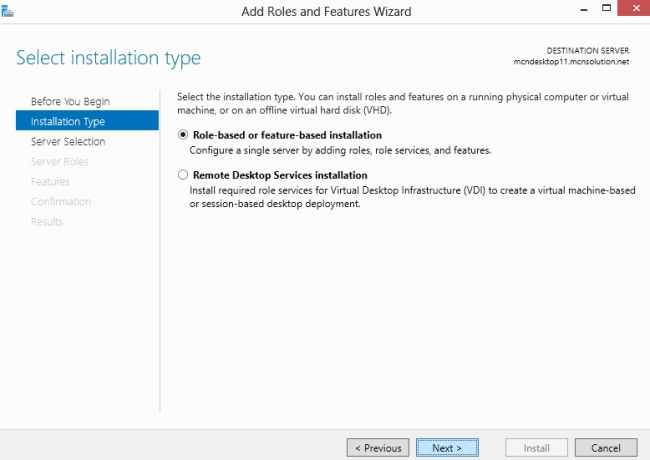Click the Install button

pos(538,448)
